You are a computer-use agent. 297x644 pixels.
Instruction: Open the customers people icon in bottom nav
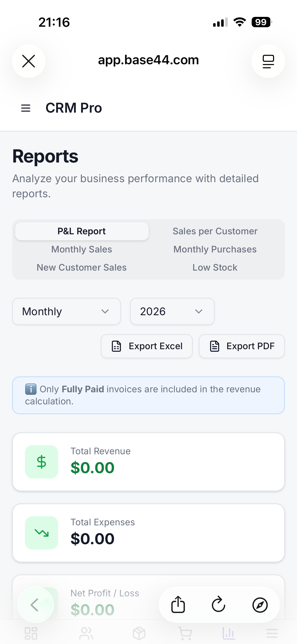(x=86, y=633)
